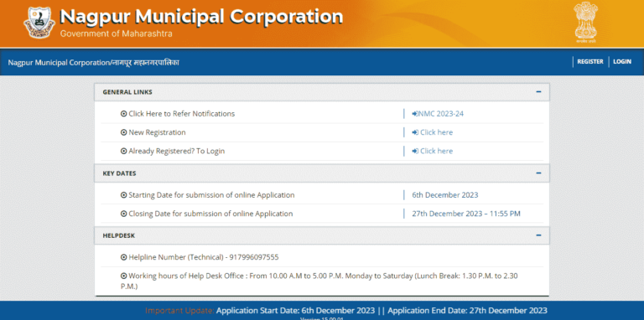Click the Indian national emblem in header
The image size is (644, 320).
(x=586, y=23)
